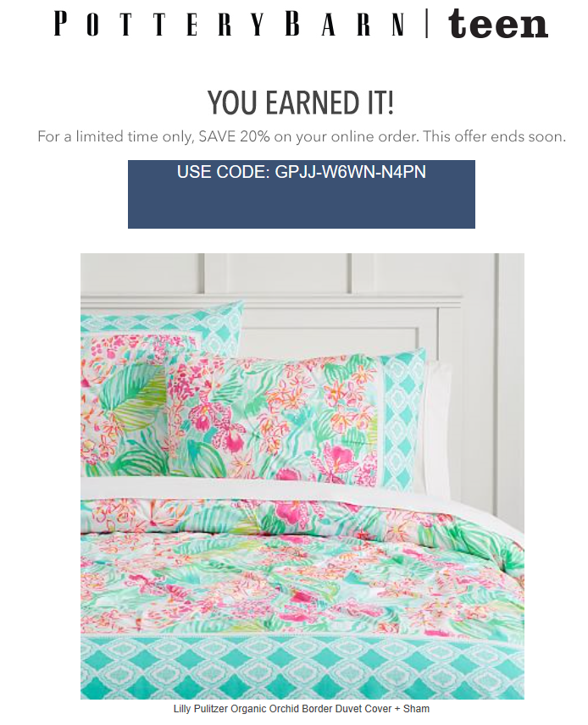Click the aqua diamond border of duvet

click(302, 668)
